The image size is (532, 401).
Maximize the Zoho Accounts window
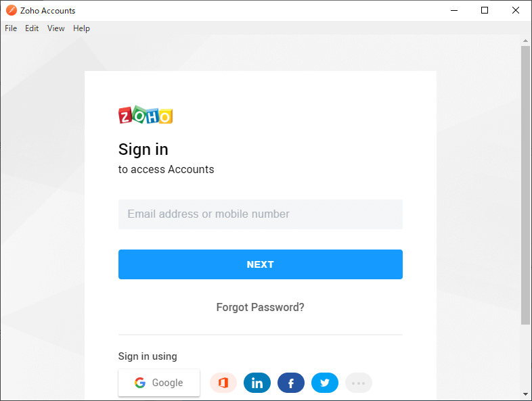tap(485, 10)
